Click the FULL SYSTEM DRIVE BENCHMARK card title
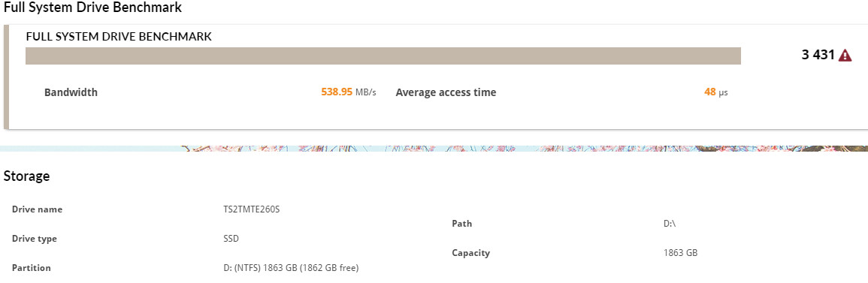This screenshot has height=283, width=868. (x=119, y=37)
